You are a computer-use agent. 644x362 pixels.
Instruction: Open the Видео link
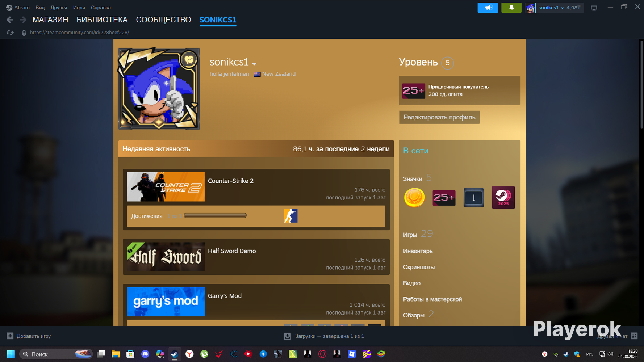coord(412,283)
